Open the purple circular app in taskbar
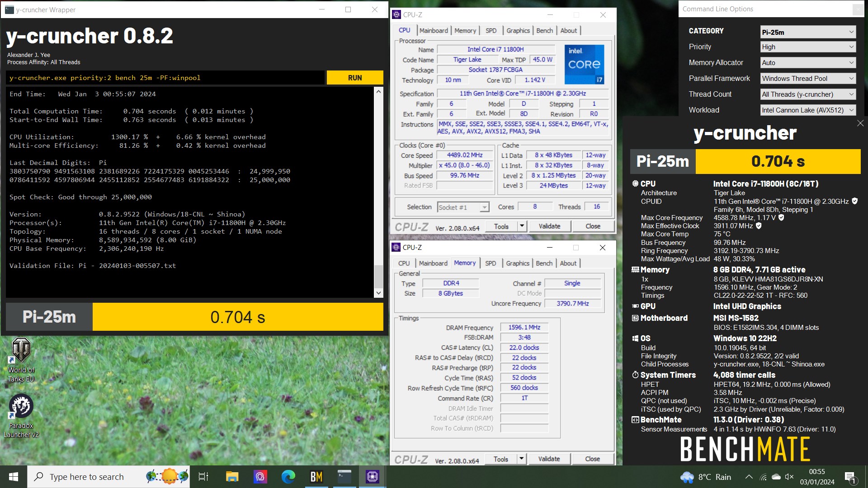 pos(260,477)
